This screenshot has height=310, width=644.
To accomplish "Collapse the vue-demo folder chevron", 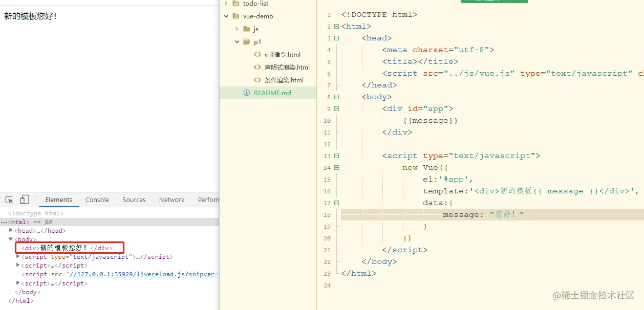I will tap(226, 16).
